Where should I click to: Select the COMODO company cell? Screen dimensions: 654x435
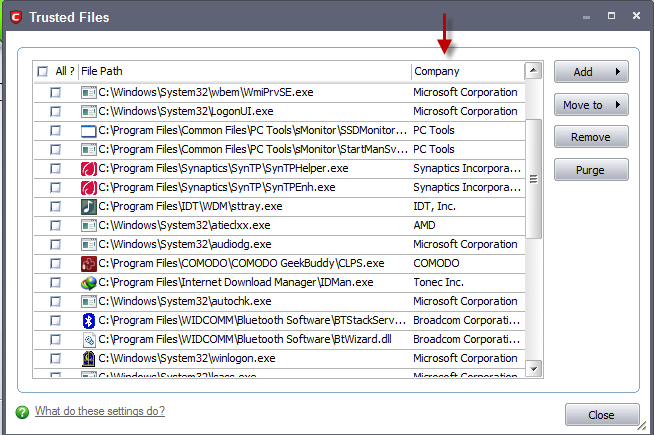[436, 264]
